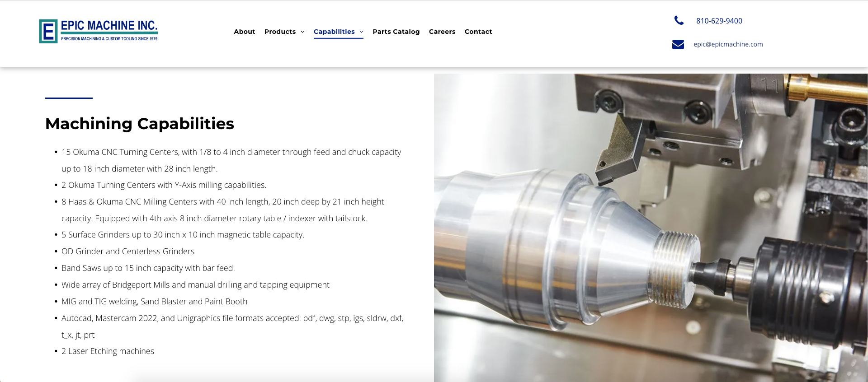Open the Parts Catalog page
The height and width of the screenshot is (382, 868).
click(x=396, y=32)
